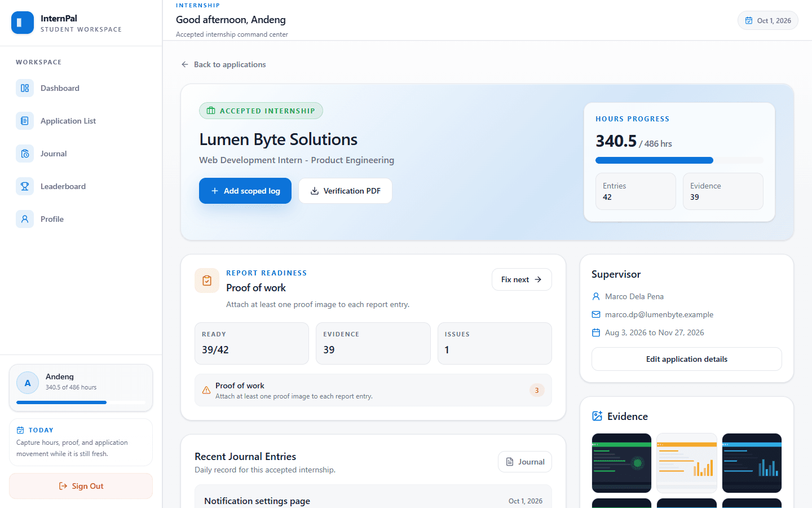Click the Profile person icon

(25, 219)
